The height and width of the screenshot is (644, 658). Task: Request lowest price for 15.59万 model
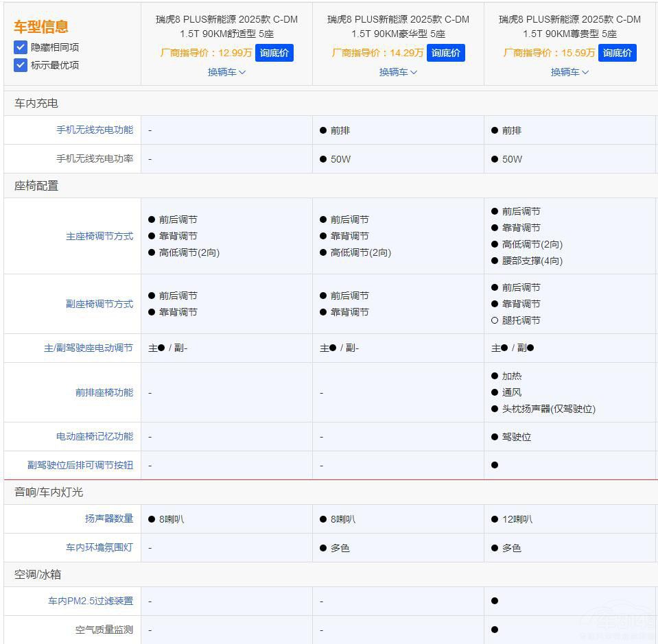point(617,53)
